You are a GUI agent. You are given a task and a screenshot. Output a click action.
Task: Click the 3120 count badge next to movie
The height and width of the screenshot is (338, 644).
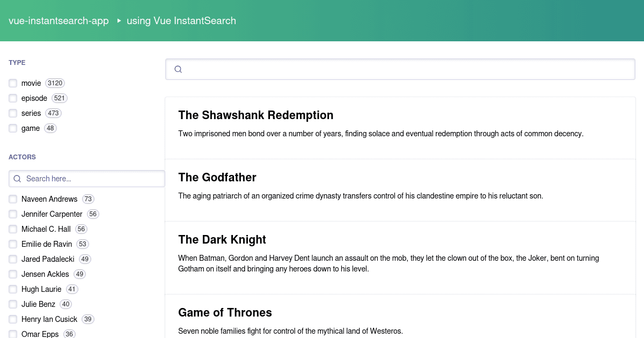tap(55, 83)
